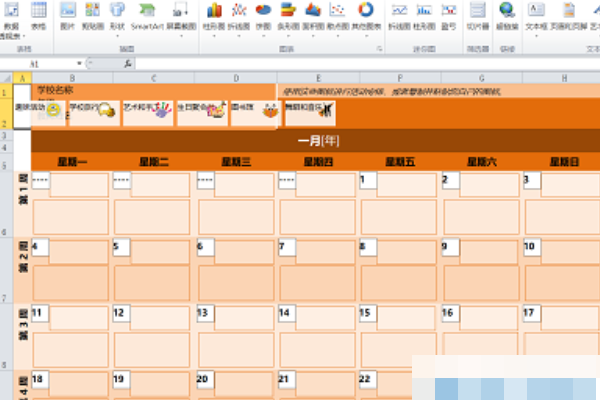Click the school name (学校名称) cell
The image size is (600, 400).
(x=153, y=91)
